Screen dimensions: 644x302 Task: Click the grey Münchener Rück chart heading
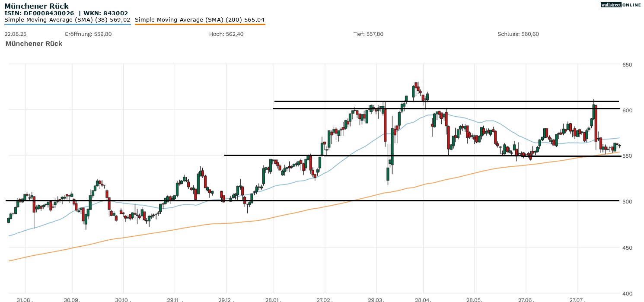[x=34, y=44]
